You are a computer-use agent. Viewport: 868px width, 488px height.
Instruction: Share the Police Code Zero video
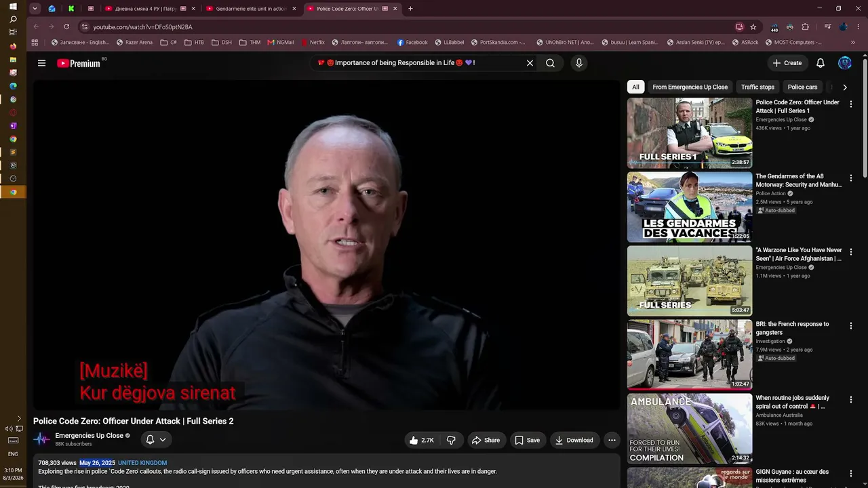[x=486, y=440]
